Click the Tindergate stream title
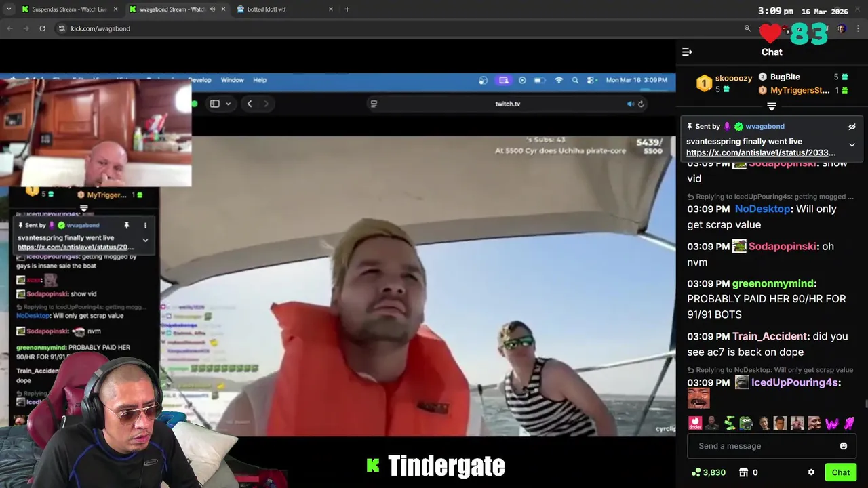868x488 pixels. 446,466
